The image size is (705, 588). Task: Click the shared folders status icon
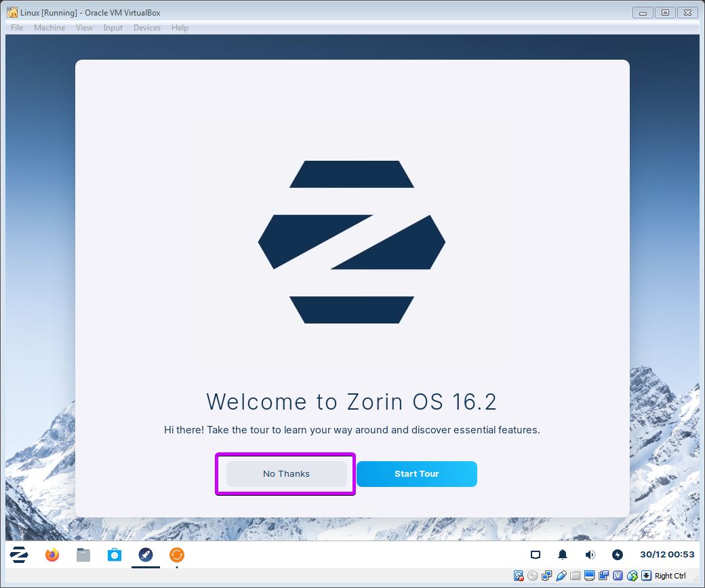coord(575,576)
